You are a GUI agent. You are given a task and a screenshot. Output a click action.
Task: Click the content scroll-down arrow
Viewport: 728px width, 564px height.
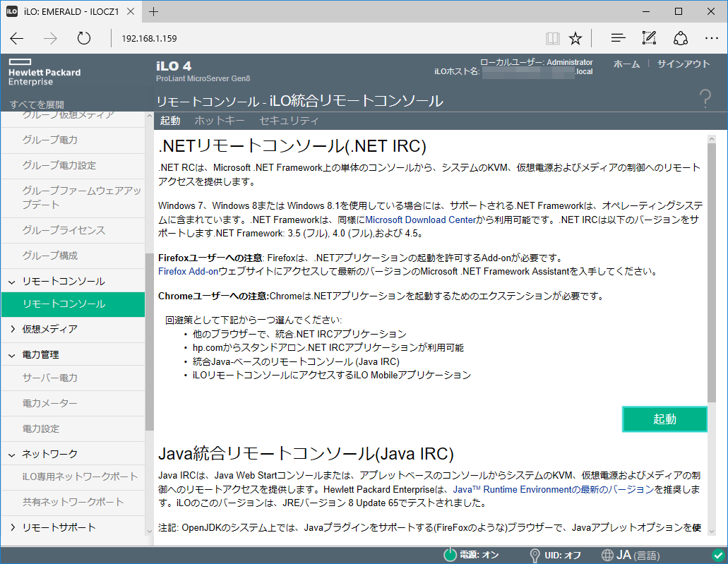click(712, 531)
